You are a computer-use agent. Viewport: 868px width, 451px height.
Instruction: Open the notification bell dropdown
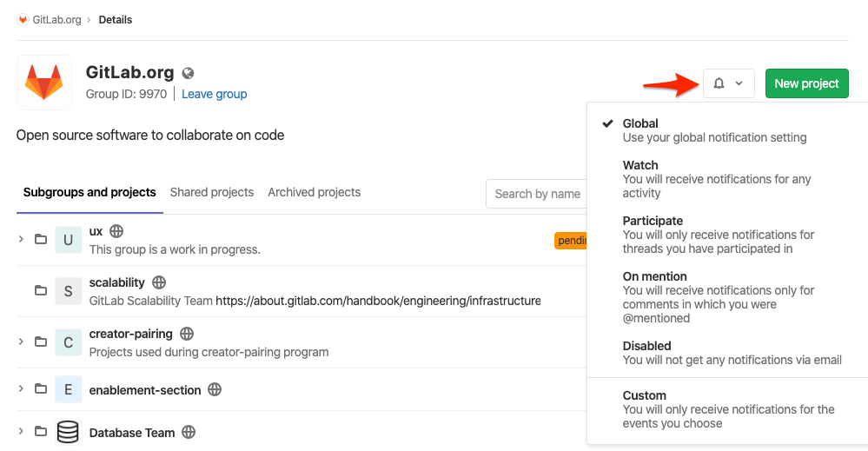728,83
